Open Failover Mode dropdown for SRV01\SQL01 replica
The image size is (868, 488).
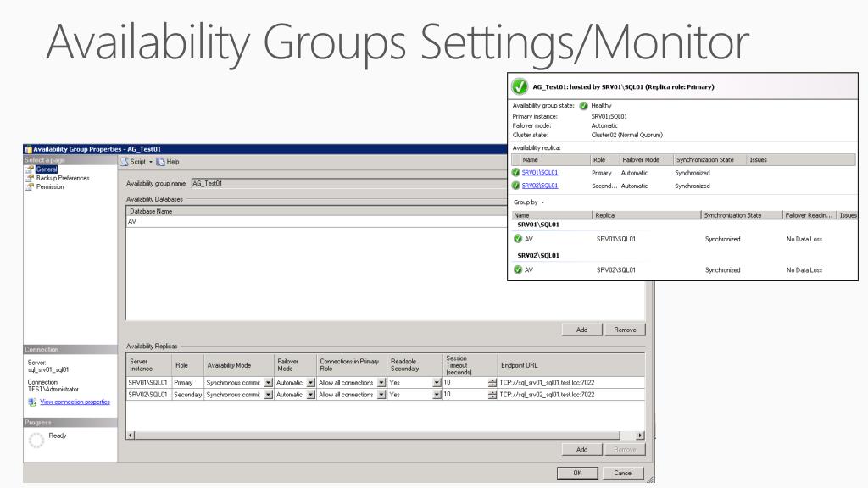310,382
